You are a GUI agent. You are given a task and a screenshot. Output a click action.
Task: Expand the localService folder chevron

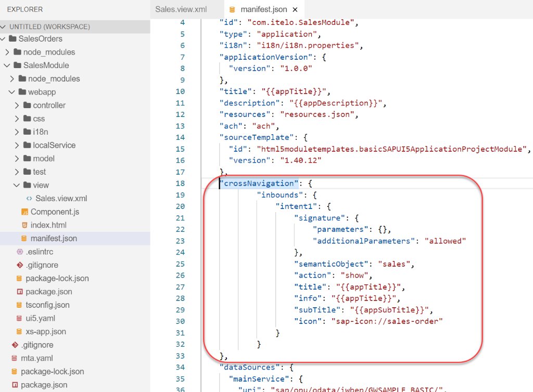[17, 145]
